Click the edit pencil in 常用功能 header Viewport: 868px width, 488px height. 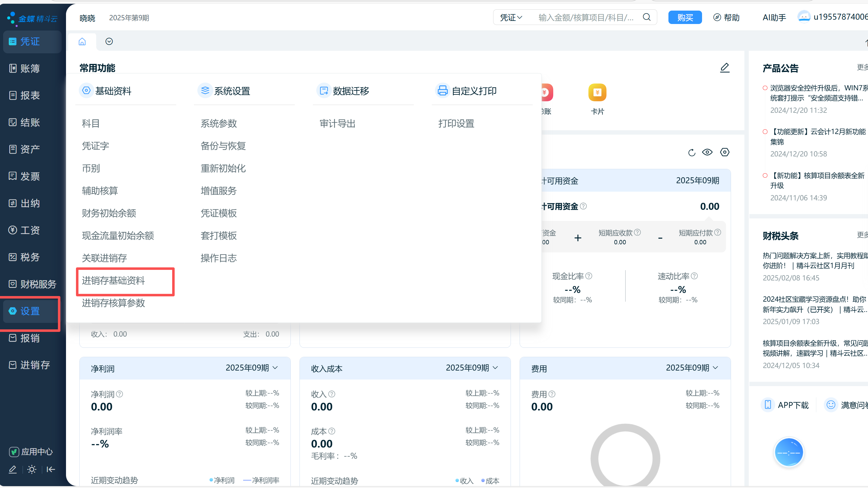[x=724, y=68]
